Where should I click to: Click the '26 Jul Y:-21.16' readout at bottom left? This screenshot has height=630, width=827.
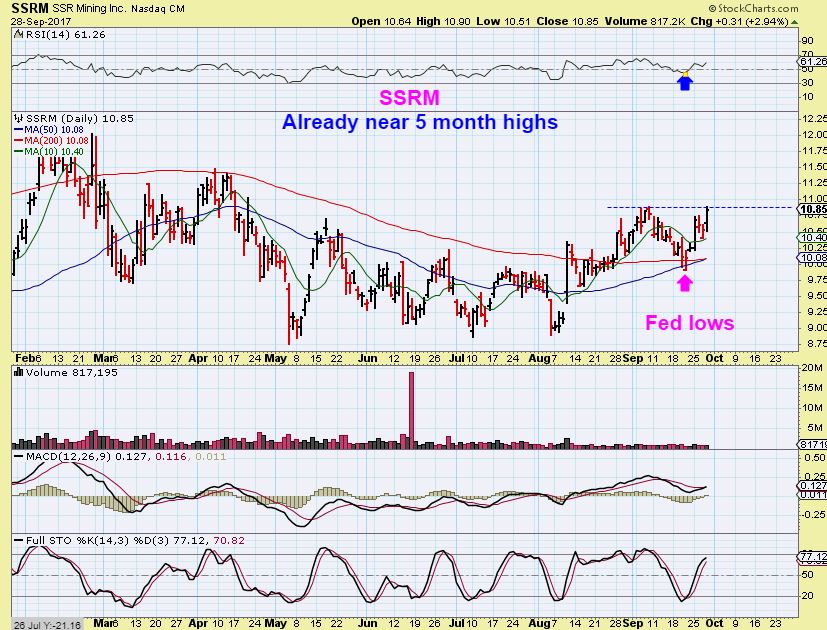point(47,625)
